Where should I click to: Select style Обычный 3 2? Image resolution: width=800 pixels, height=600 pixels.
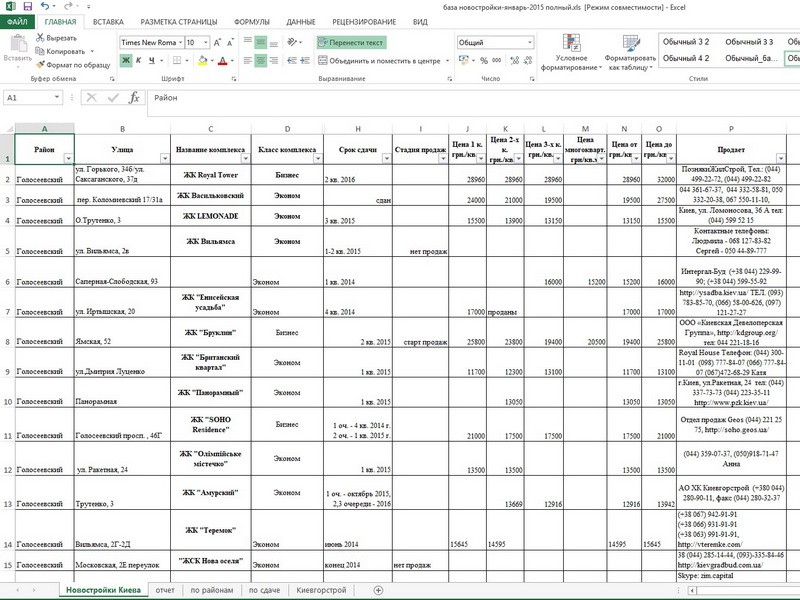coord(686,42)
